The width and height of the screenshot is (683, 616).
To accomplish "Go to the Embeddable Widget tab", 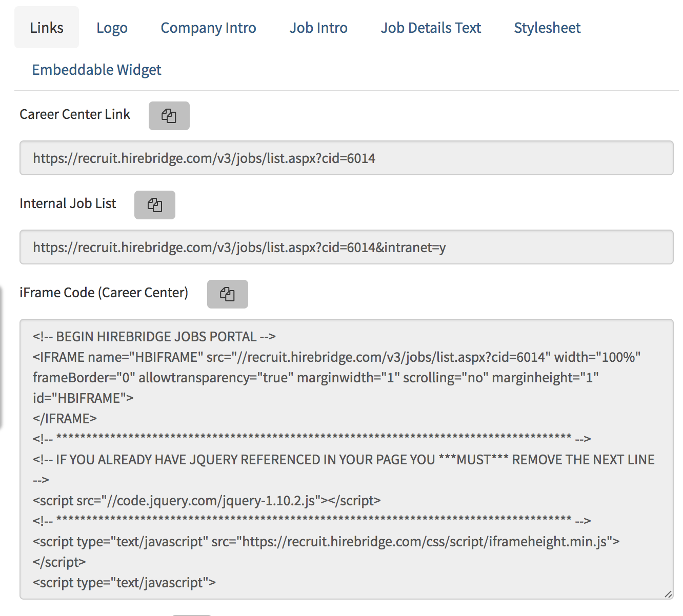I will 96,69.
